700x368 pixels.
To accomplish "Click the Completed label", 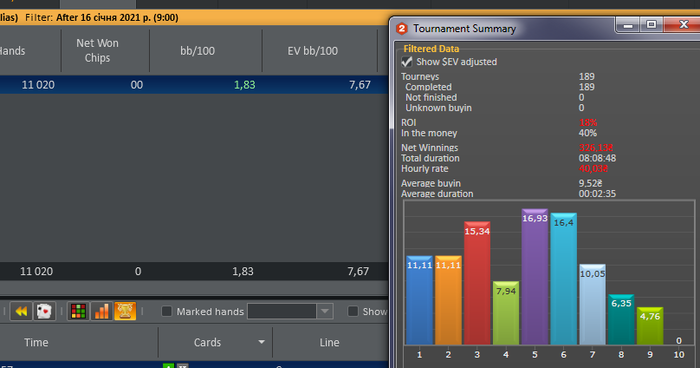I will pos(429,87).
